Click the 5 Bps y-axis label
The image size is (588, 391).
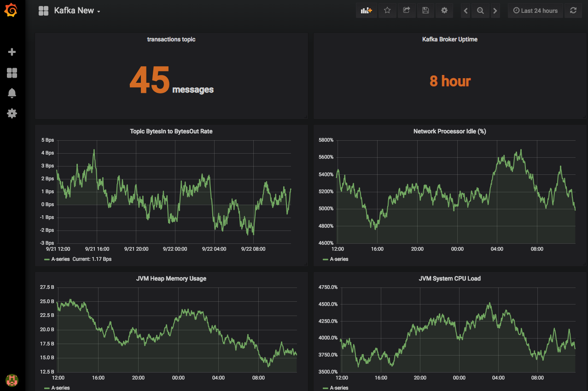(48, 140)
